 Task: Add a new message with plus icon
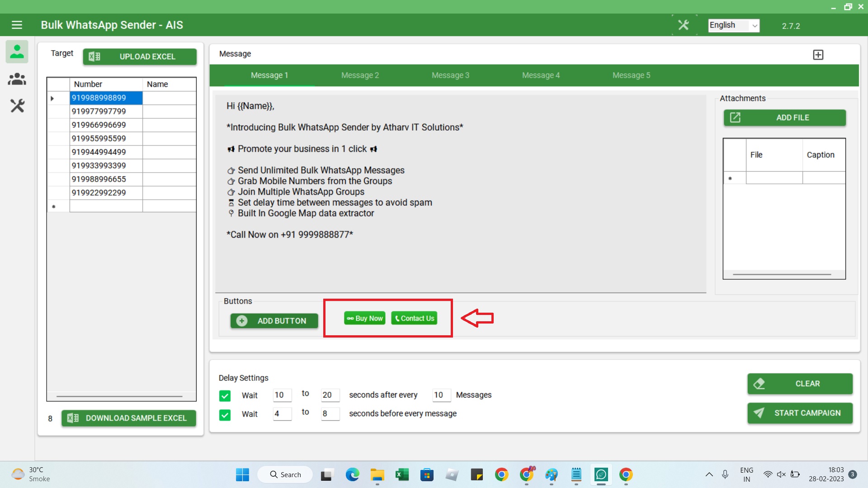pyautogui.click(x=818, y=55)
